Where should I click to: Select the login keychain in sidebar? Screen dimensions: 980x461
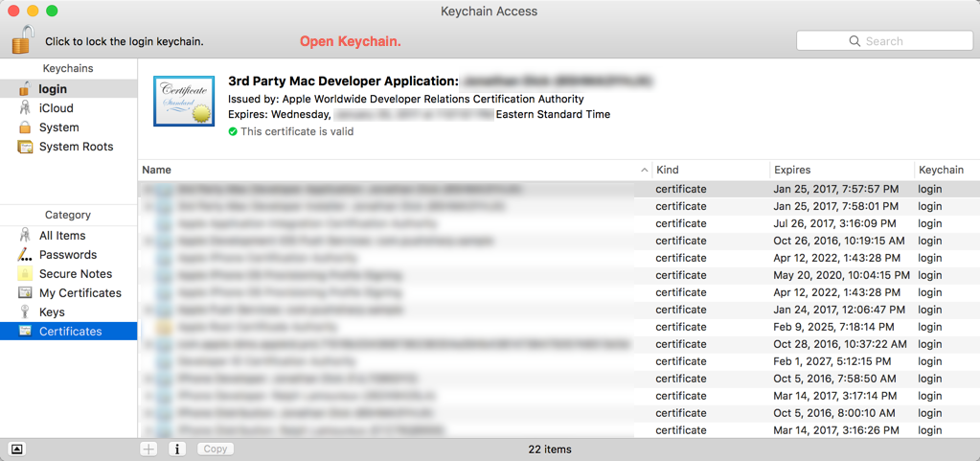(x=69, y=89)
